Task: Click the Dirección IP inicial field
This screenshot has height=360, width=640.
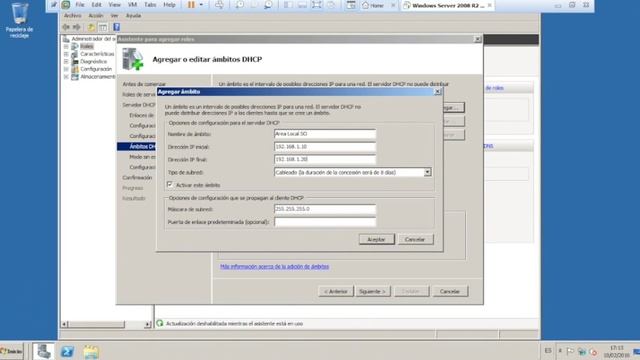Action: click(x=325, y=147)
